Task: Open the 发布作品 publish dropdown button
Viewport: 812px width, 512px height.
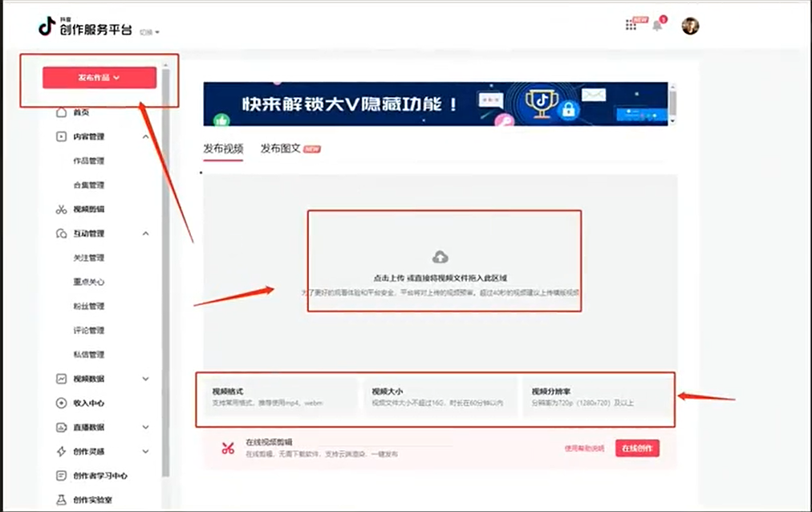Action: tap(99, 78)
